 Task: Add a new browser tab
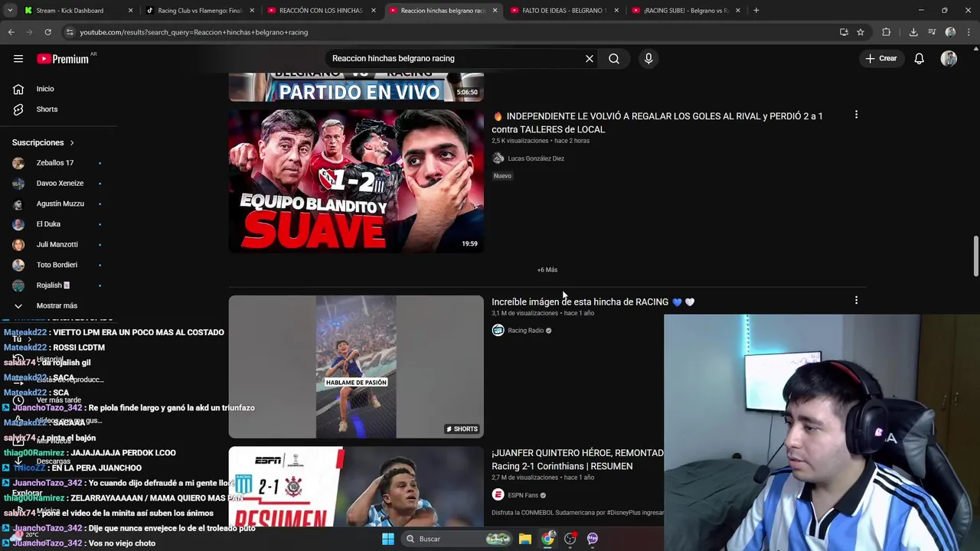(x=756, y=11)
